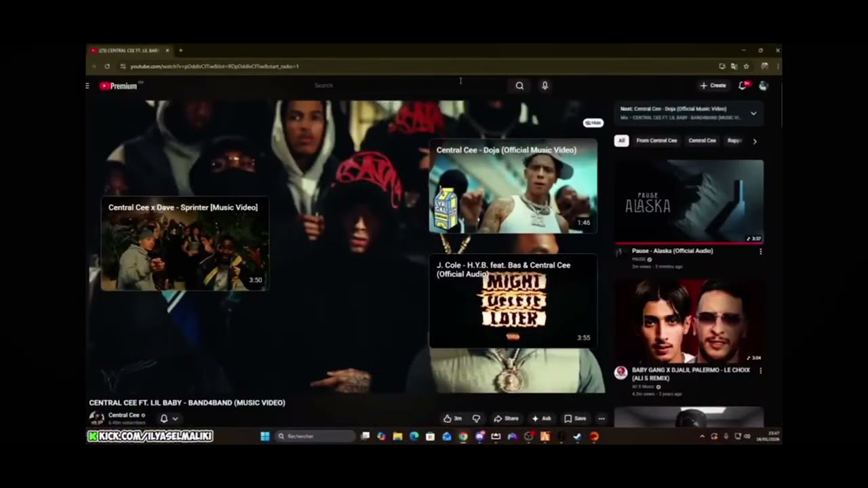868x488 pixels.
Task: Open the account avatar menu
Action: coord(764,85)
